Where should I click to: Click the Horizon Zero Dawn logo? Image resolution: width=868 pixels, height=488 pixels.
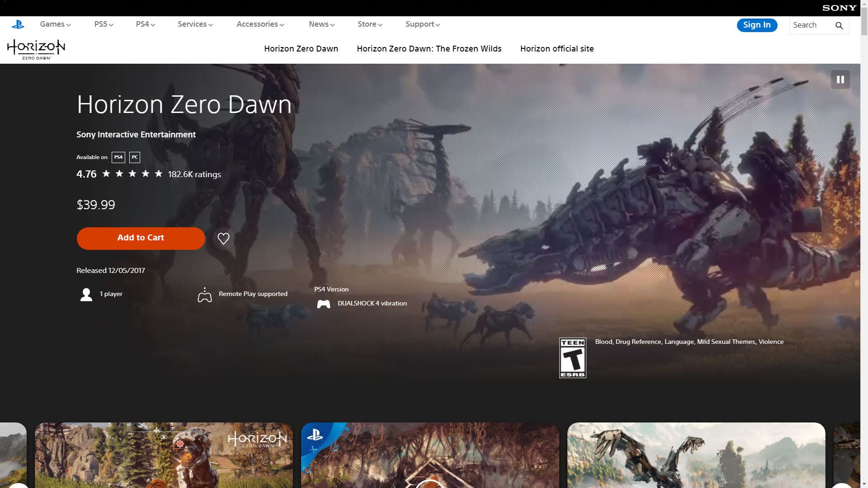(36, 49)
